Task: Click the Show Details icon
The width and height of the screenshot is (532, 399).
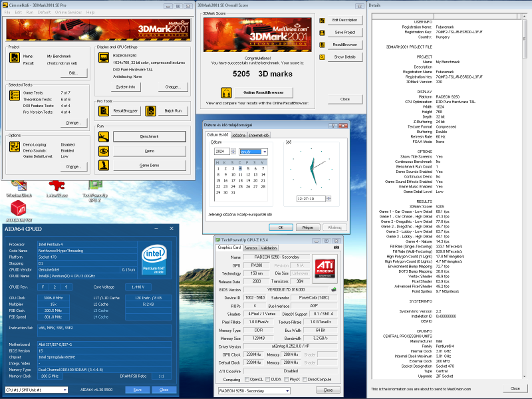Action: pyautogui.click(x=322, y=57)
